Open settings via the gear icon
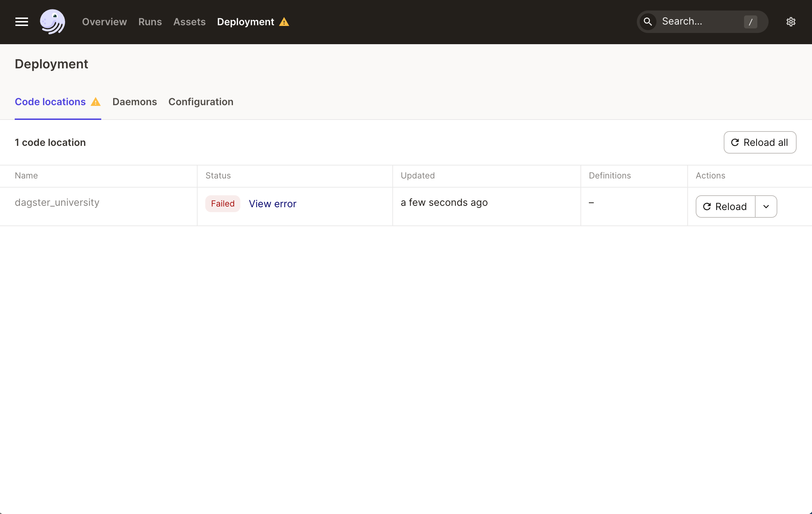 coord(791,22)
